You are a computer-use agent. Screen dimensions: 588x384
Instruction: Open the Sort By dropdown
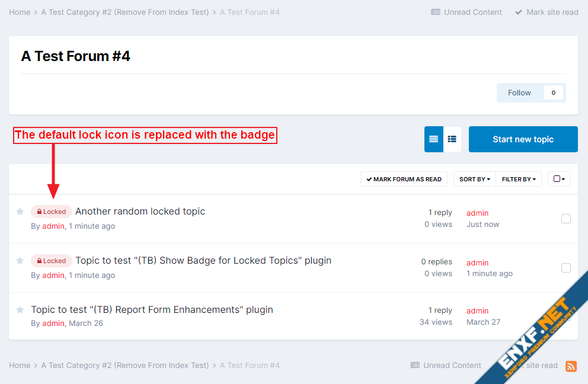(475, 179)
